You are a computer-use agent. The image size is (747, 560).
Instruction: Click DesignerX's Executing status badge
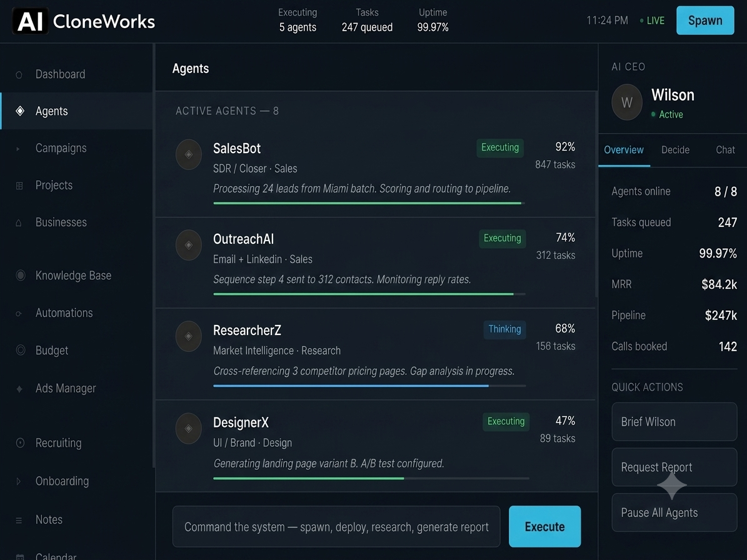(x=506, y=421)
